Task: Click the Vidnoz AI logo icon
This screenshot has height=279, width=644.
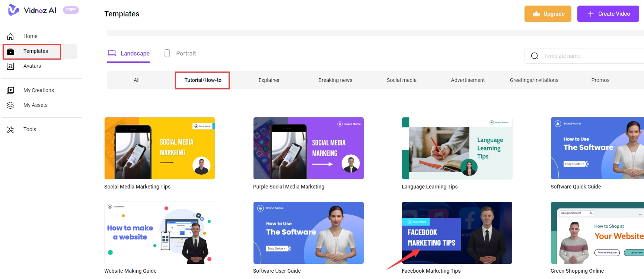Action: (13, 10)
